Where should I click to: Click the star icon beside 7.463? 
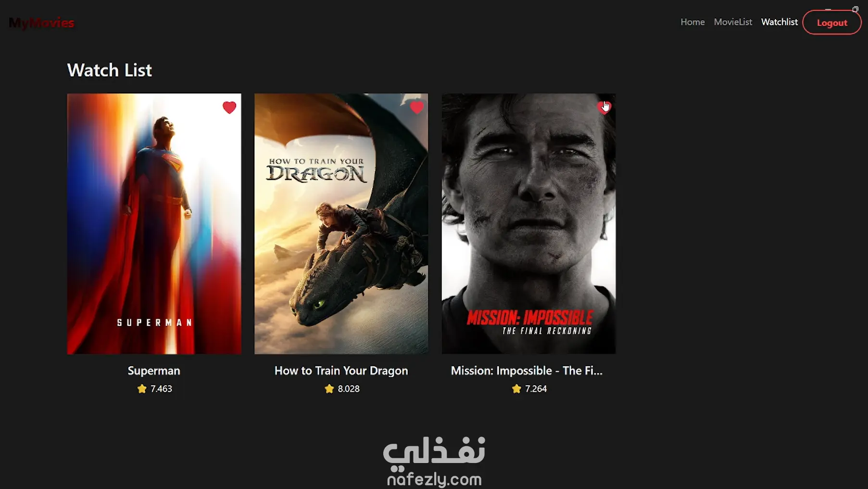pos(142,388)
